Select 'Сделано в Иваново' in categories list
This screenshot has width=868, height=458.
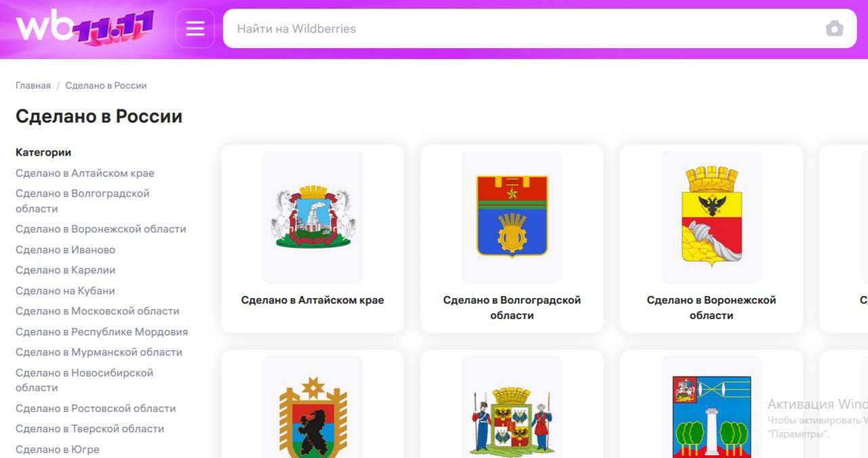(x=65, y=250)
